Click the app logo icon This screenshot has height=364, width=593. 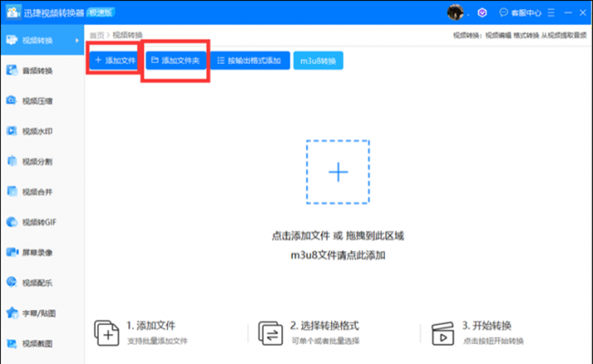point(14,12)
